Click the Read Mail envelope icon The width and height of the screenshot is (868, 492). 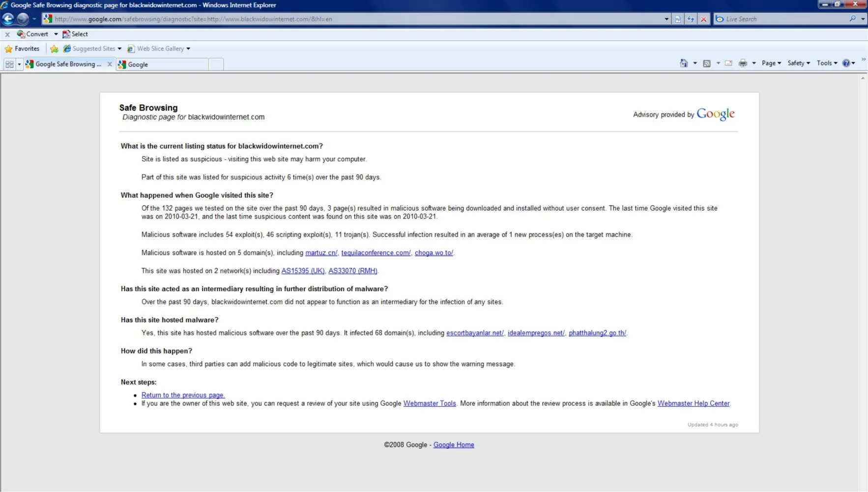[x=728, y=63]
